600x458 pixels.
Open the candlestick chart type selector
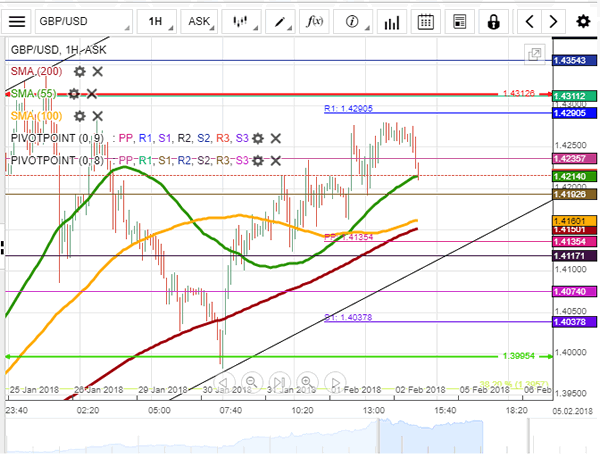point(240,20)
